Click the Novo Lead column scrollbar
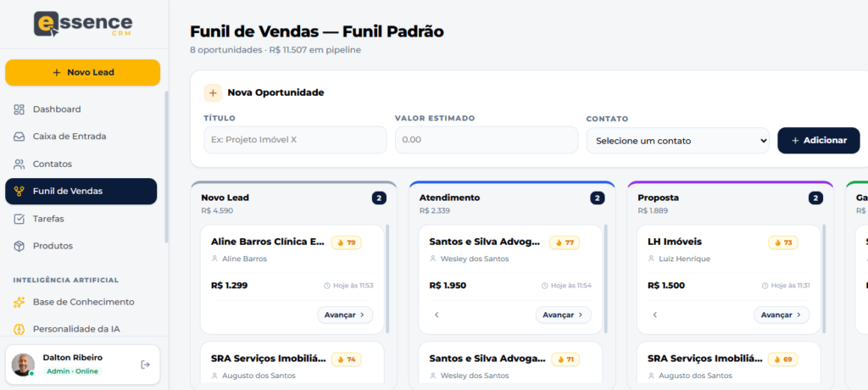This screenshot has height=390, width=868. (387, 279)
